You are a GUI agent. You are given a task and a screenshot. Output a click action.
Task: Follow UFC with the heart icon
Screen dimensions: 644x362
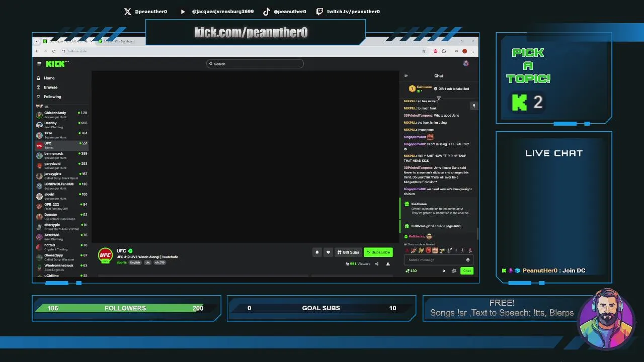point(328,252)
